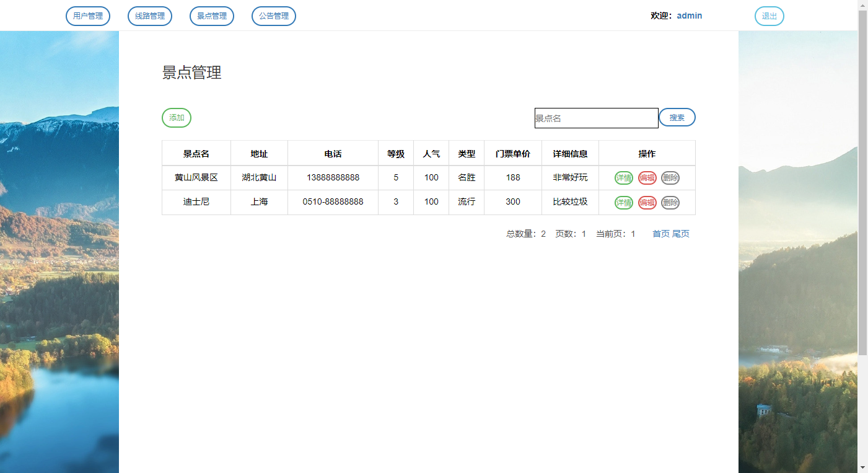View 详情 for 黄山风景区 row
Viewport: 868px width, 473px height.
(x=624, y=178)
